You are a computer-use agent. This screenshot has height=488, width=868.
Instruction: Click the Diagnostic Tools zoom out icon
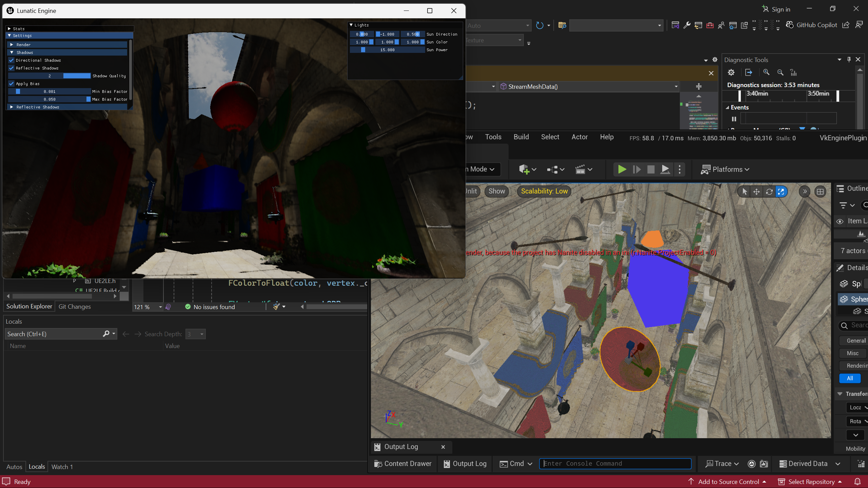[780, 72]
